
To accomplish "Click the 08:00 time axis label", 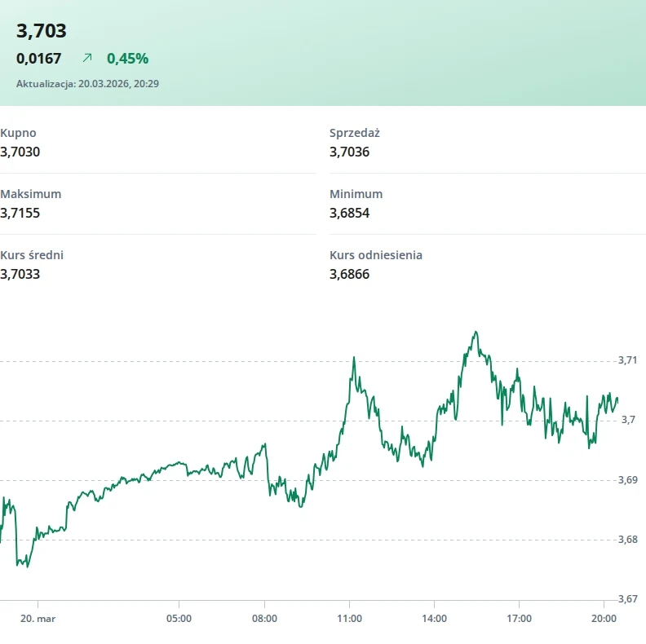I will tap(264, 619).
